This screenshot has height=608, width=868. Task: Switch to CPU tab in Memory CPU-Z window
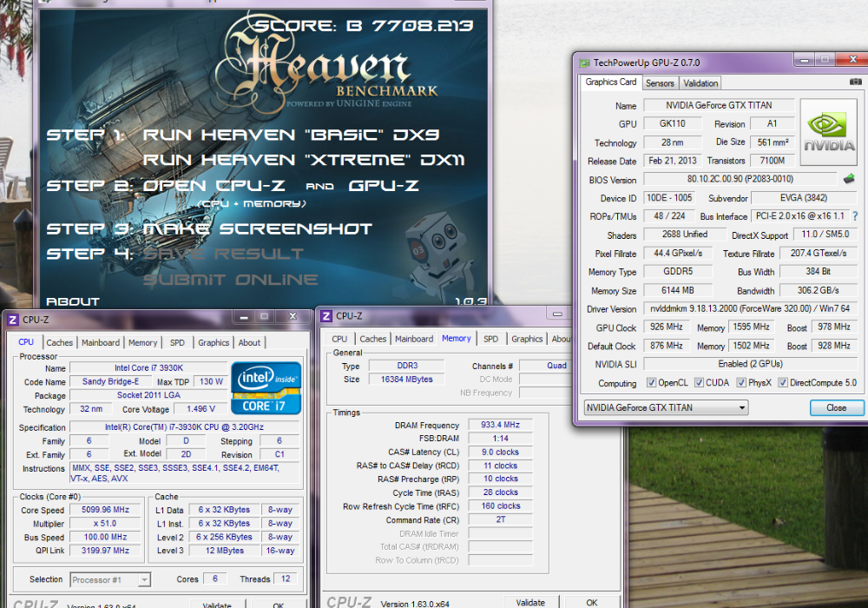pyautogui.click(x=339, y=339)
